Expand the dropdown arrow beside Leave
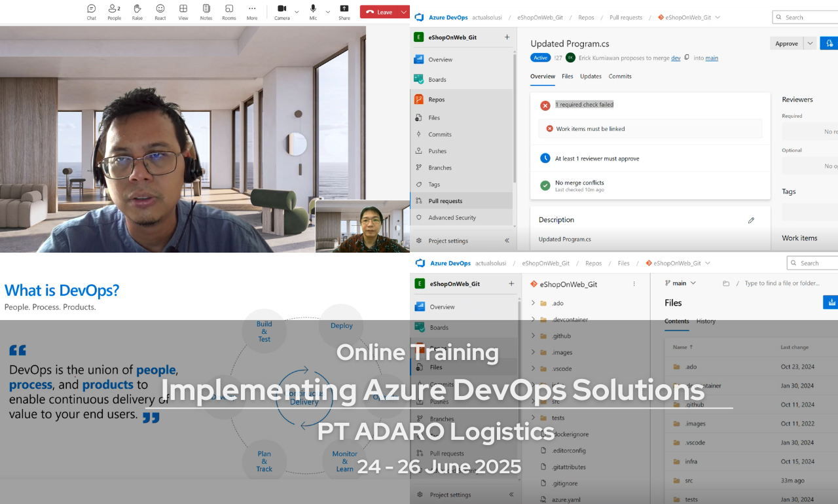Screen dimensions: 838x504 (404, 12)
